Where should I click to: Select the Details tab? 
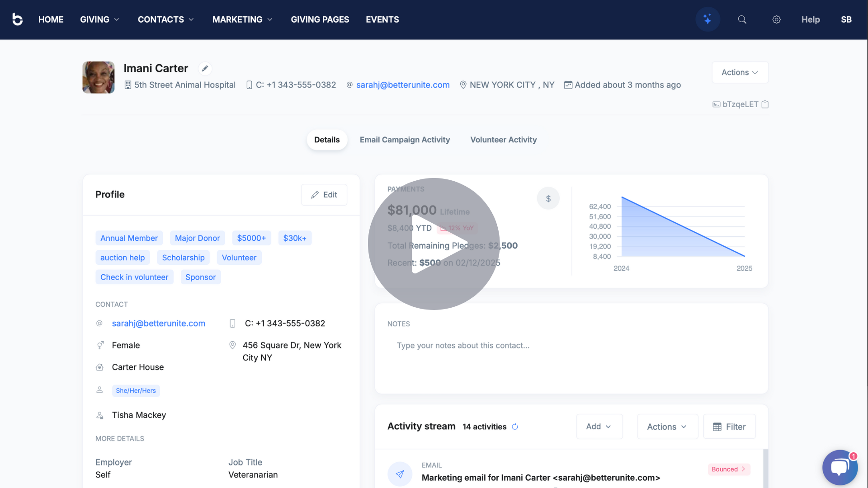tap(327, 140)
